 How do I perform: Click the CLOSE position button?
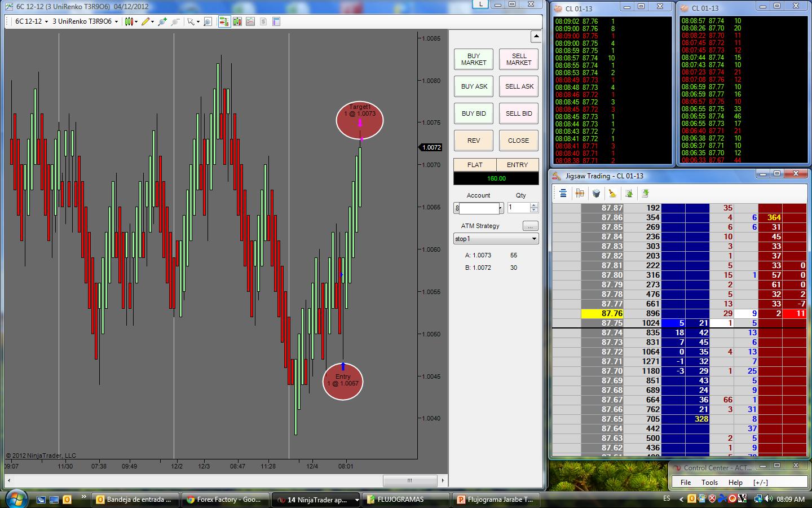(519, 141)
